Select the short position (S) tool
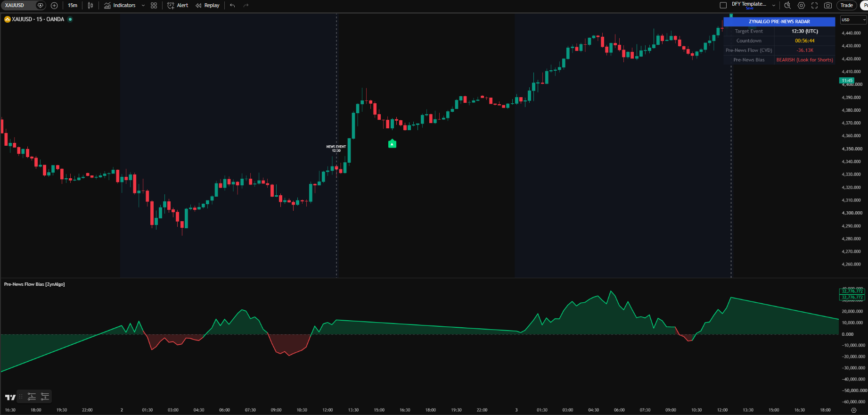The image size is (868, 415). (45, 397)
